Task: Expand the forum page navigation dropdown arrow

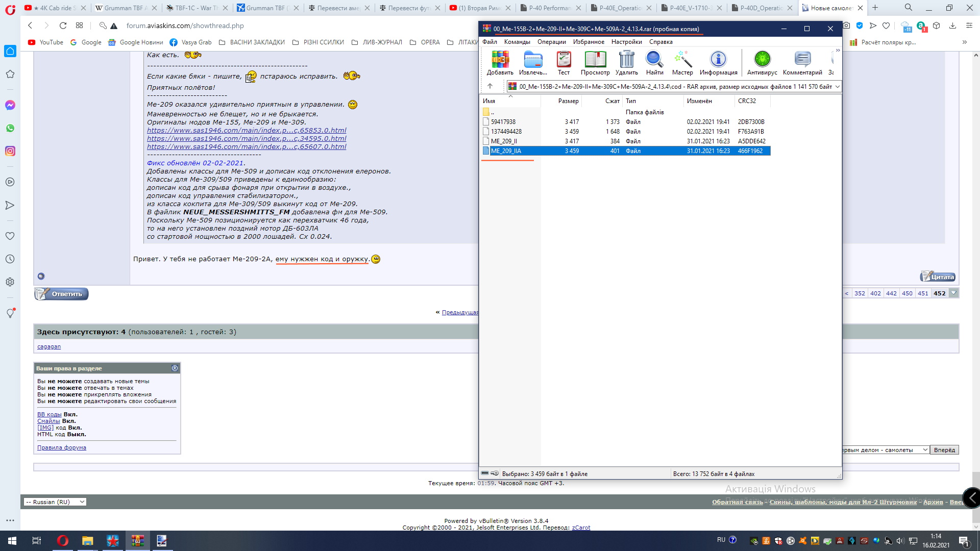Action: 953,293
